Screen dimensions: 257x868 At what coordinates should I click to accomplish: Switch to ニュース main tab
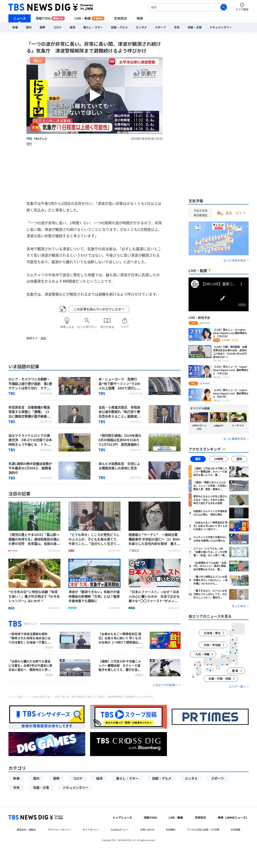(x=19, y=18)
